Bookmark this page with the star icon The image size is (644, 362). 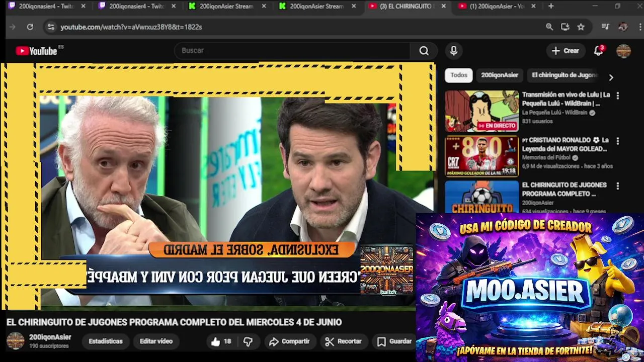(581, 27)
